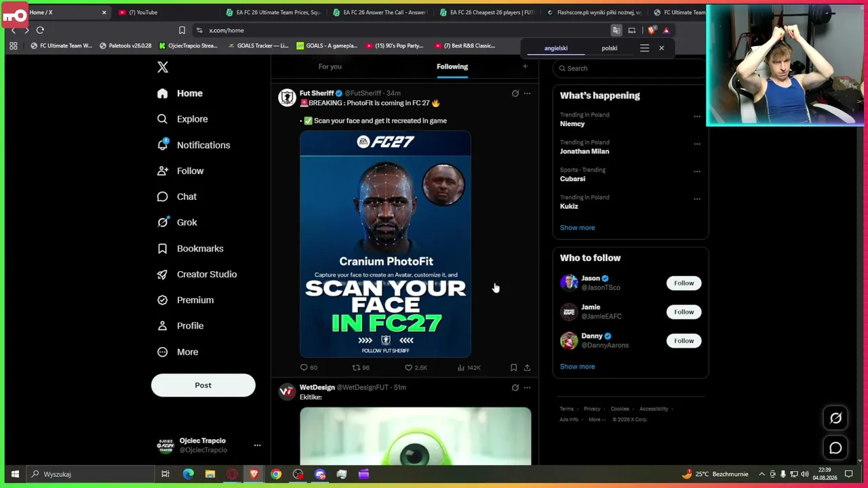Open more options on Fut Sheriff post
This screenshot has height=488, width=868.
click(527, 94)
